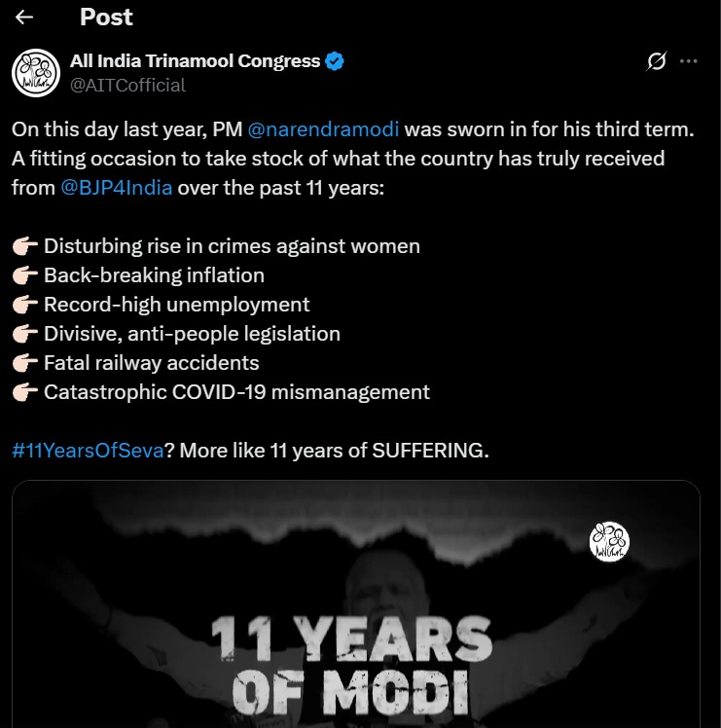
Task: Click the Trinamool logo inside the image
Action: (610, 541)
